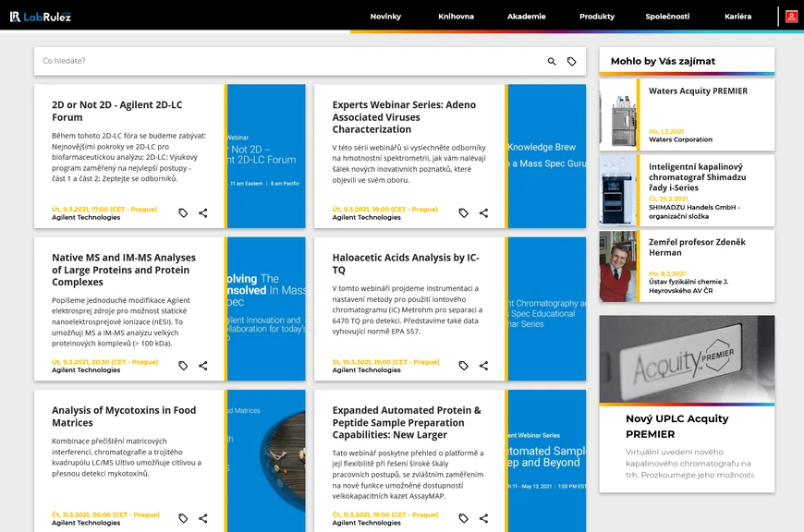Open '2D or Not 2D - Agilent 2D-LC Forum' title
The image size is (804, 532).
pos(117,111)
